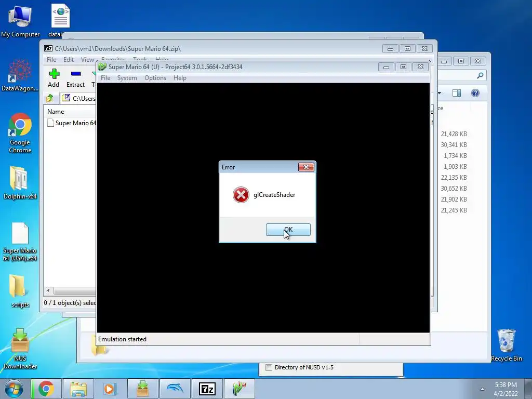
Task: Click the red error icon beside glCreateShader
Action: pyautogui.click(x=241, y=195)
